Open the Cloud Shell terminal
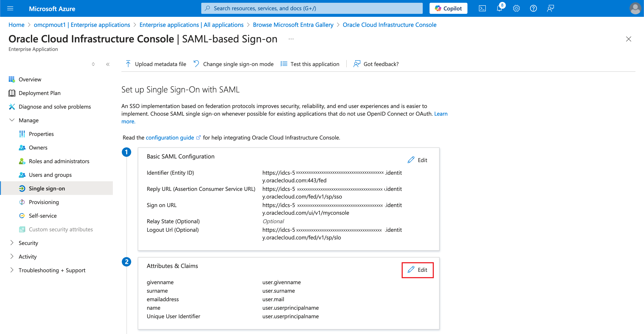The image size is (644, 334). coord(482,8)
